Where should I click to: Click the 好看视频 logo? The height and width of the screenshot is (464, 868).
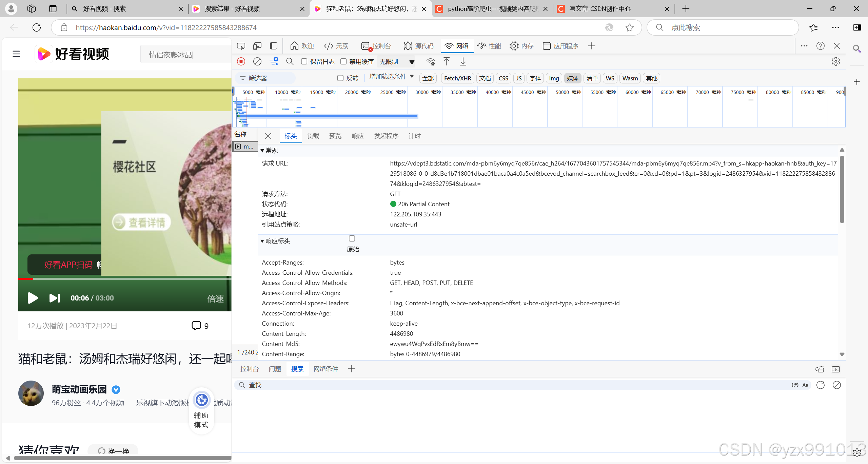(73, 54)
